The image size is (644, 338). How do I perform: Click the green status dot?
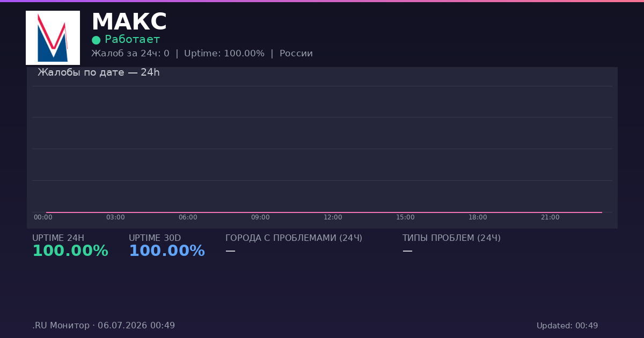[x=96, y=40]
